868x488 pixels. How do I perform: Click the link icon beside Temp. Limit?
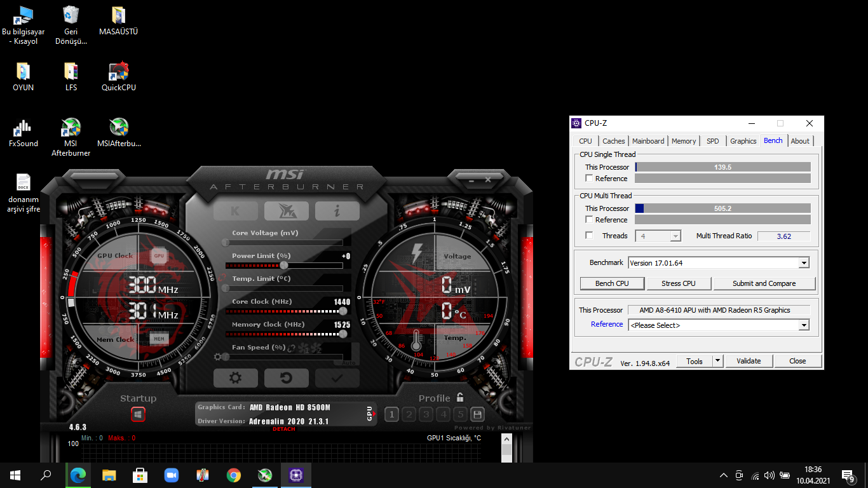(x=222, y=278)
